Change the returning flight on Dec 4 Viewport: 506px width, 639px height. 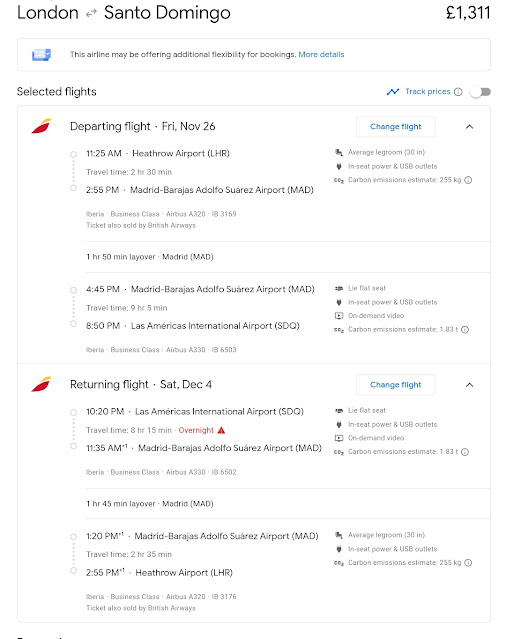coord(396,385)
